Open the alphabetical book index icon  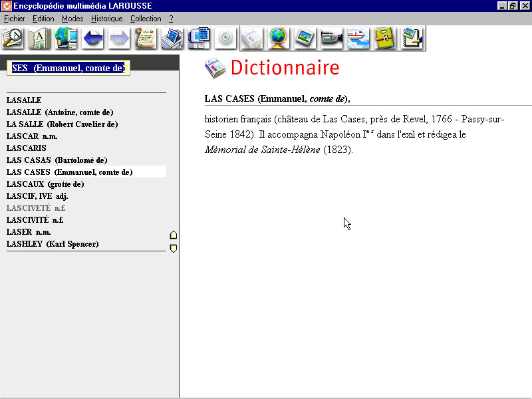[x=39, y=38]
